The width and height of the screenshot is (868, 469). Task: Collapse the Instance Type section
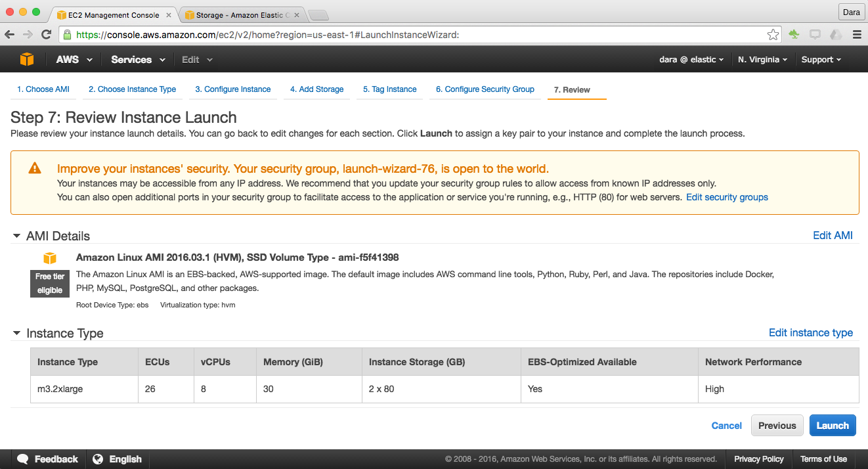(17, 333)
